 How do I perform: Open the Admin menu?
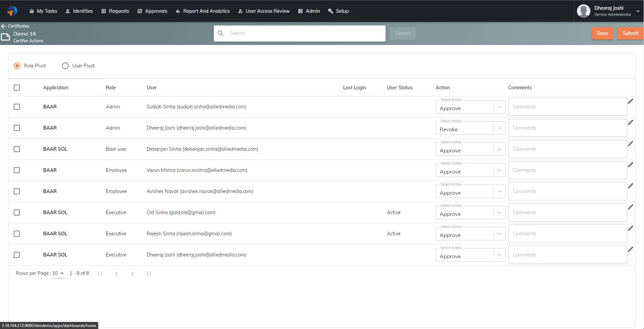click(x=309, y=11)
